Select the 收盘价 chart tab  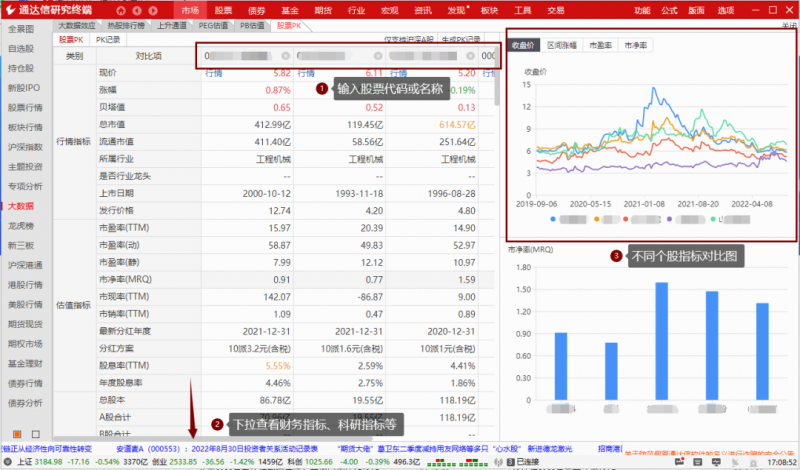[x=523, y=45]
